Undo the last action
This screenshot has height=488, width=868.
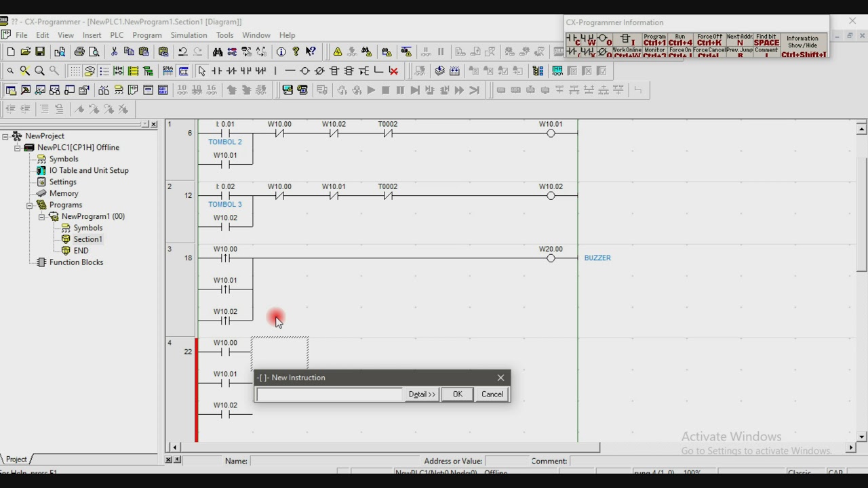182,52
